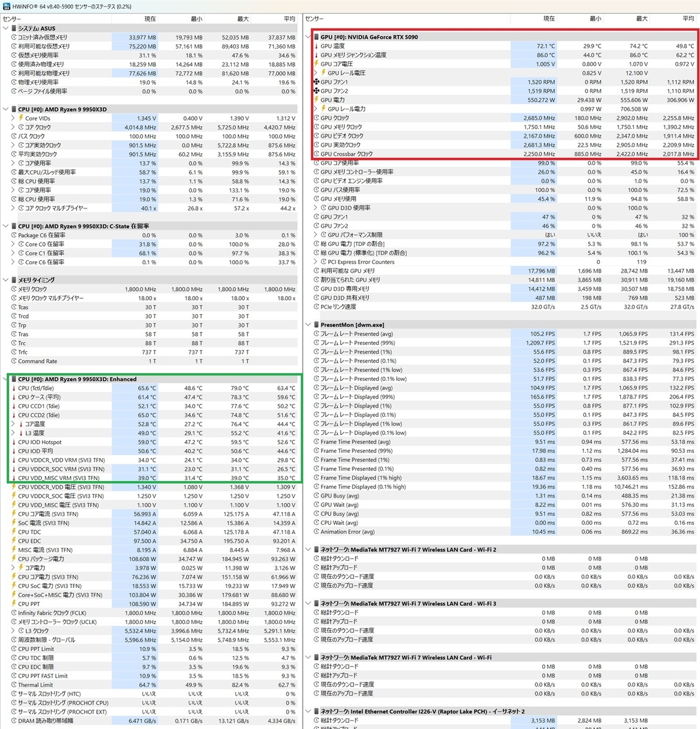Select the CPU EDC current value 97.500 A
The width and height of the screenshot is (700, 729).
[145, 541]
